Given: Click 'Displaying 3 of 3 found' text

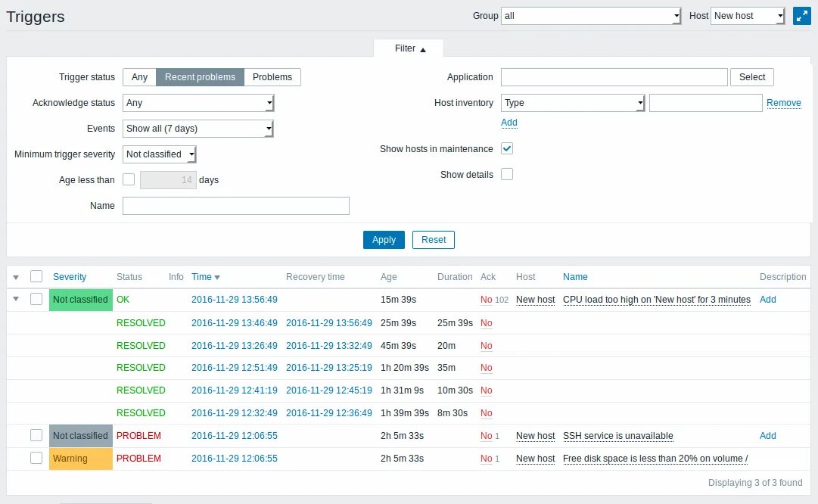Looking at the screenshot, I should 755,483.
